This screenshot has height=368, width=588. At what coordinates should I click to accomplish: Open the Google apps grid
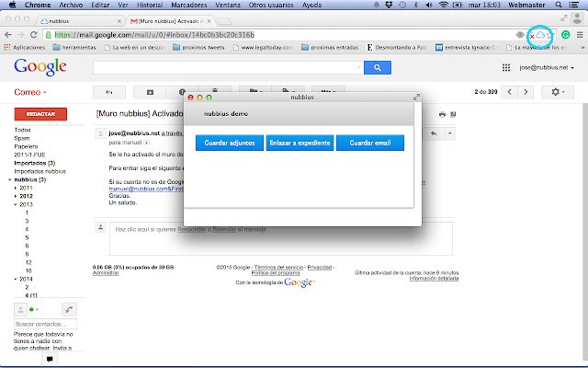[506, 67]
